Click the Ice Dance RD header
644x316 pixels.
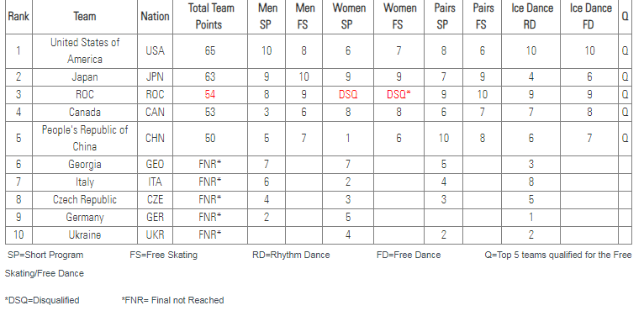tap(531, 17)
